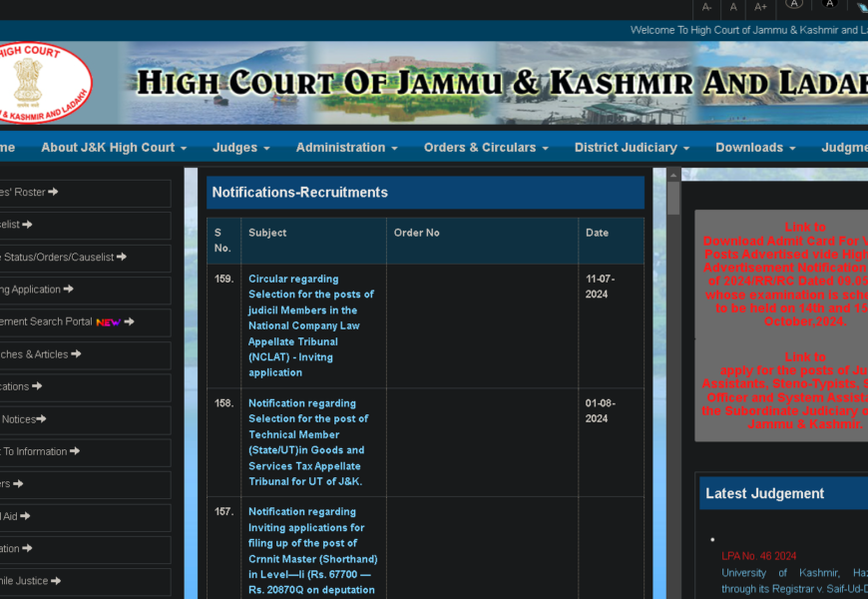Expand the About J&K High Court dropdown
The height and width of the screenshot is (599, 868).
tap(114, 148)
